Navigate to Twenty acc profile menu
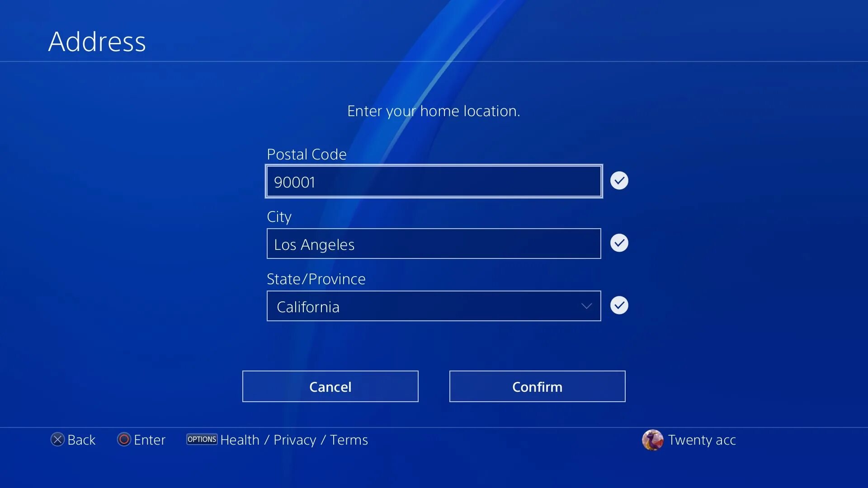The height and width of the screenshot is (488, 868). [689, 439]
